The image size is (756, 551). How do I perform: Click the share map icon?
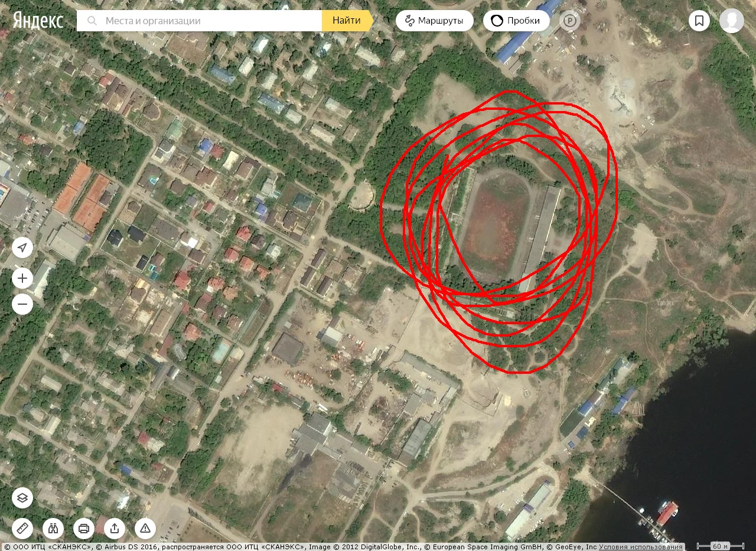(x=115, y=528)
